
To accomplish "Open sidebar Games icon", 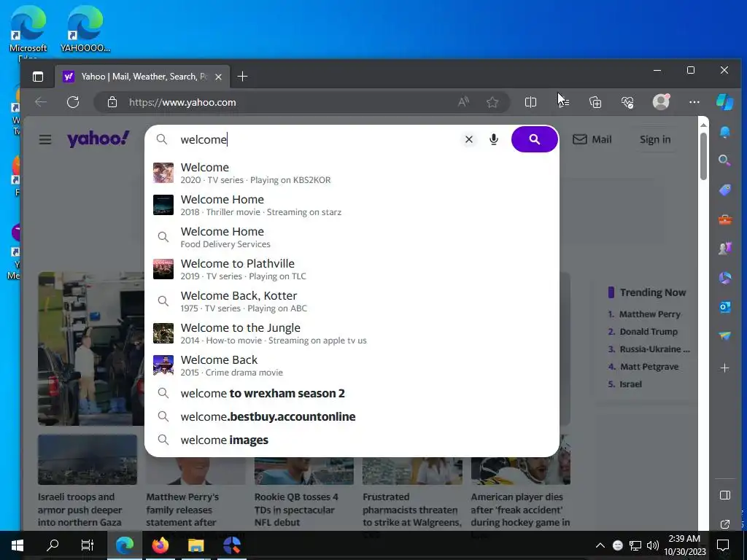I will click(724, 249).
